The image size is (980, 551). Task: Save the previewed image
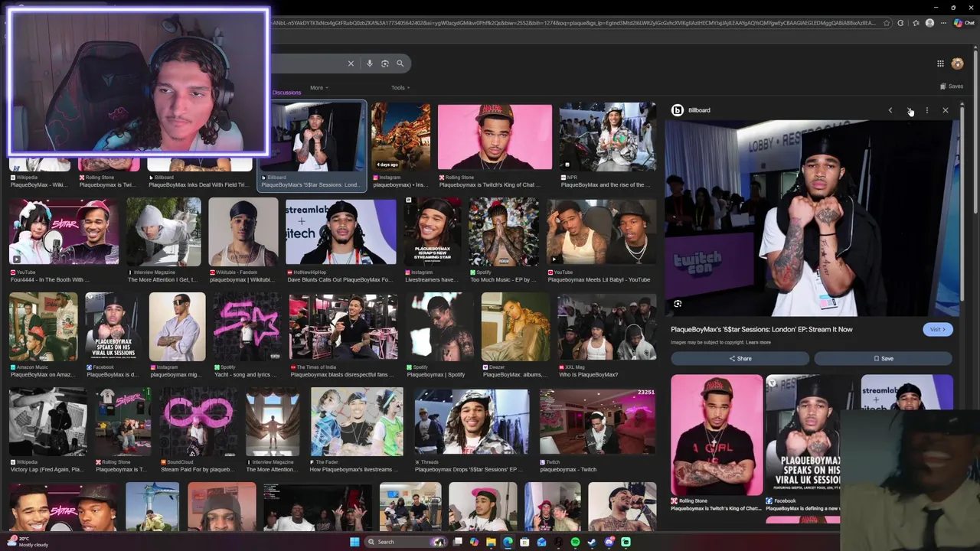[884, 358]
